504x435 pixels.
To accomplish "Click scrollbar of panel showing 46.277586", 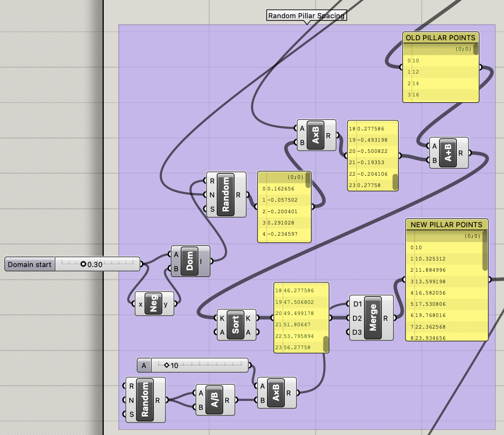I will 326,344.
